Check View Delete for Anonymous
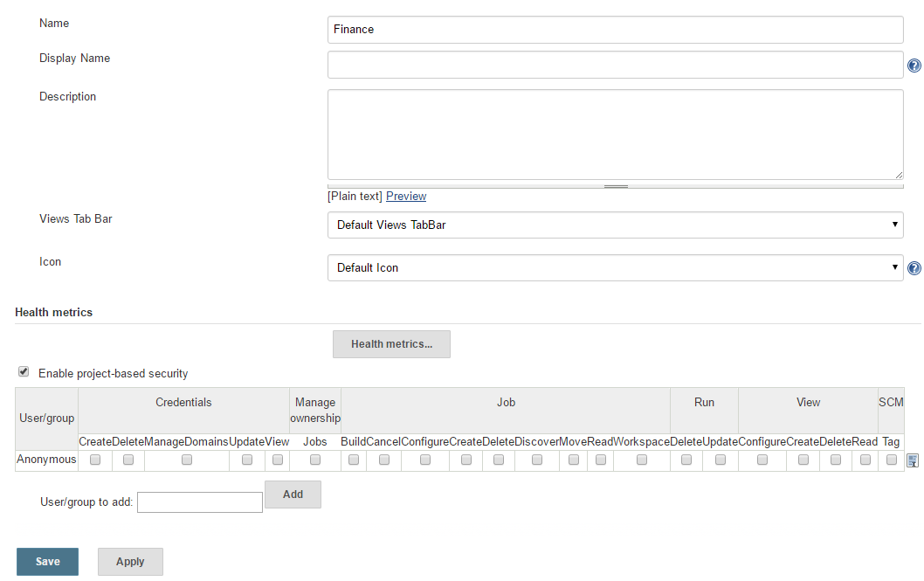This screenshot has width=924, height=581. (x=836, y=460)
